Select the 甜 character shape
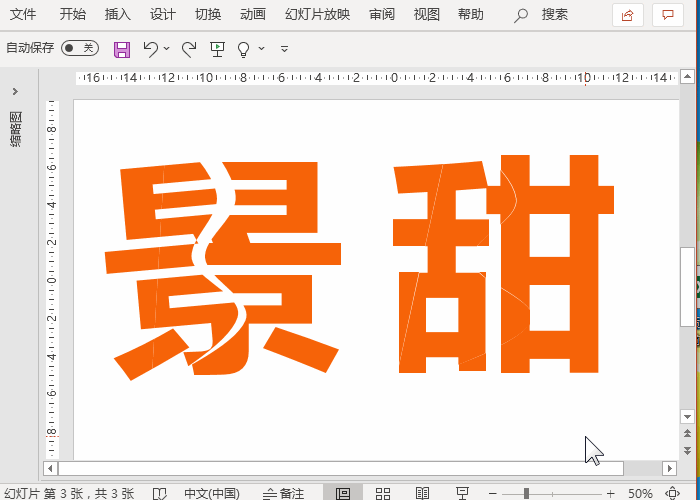The image size is (700, 500). 504,264
